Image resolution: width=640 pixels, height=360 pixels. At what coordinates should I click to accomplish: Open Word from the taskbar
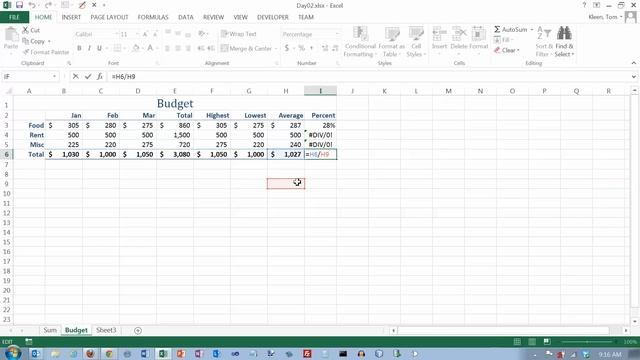coord(144,354)
